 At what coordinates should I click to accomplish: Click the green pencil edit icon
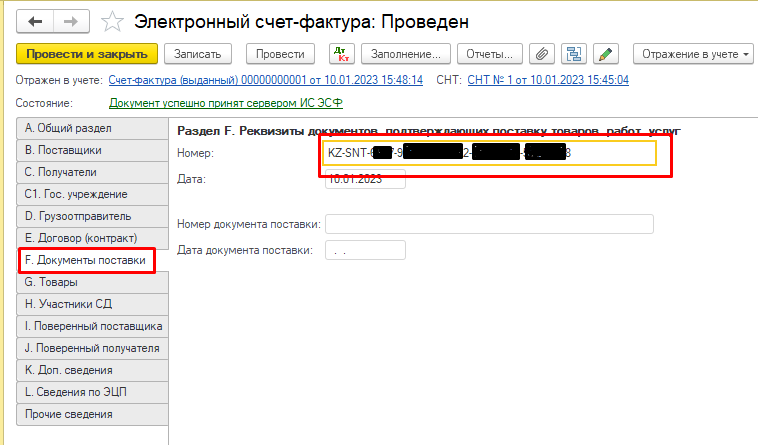click(606, 53)
